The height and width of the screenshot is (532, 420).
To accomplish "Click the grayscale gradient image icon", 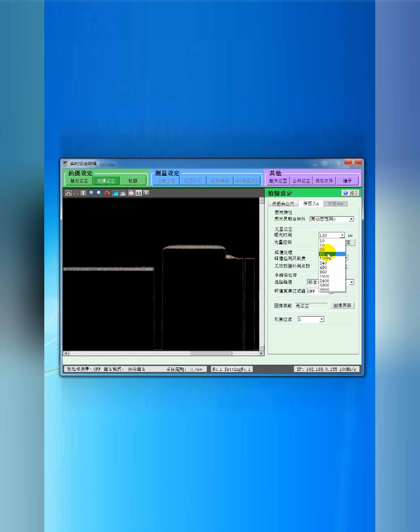I will [x=83, y=193].
